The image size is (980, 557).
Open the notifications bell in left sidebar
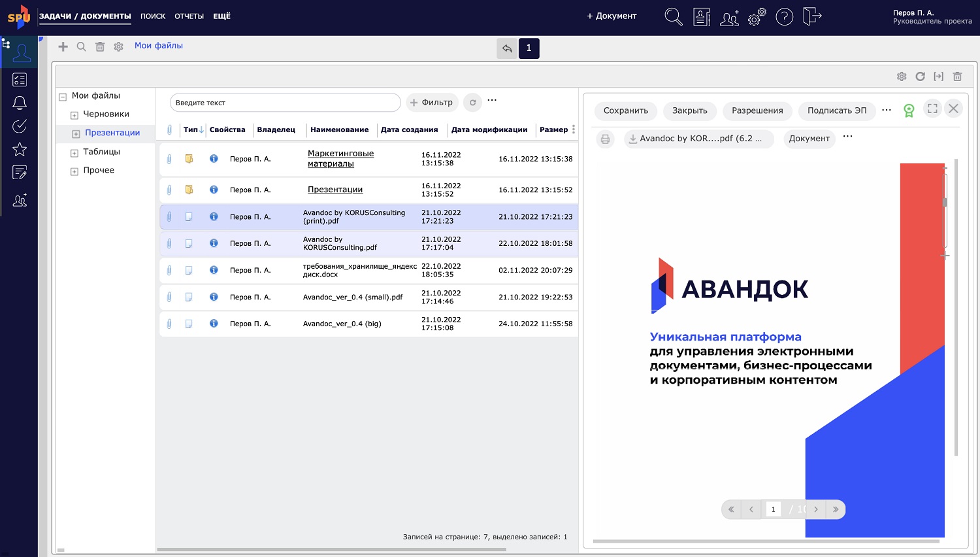pyautogui.click(x=20, y=103)
